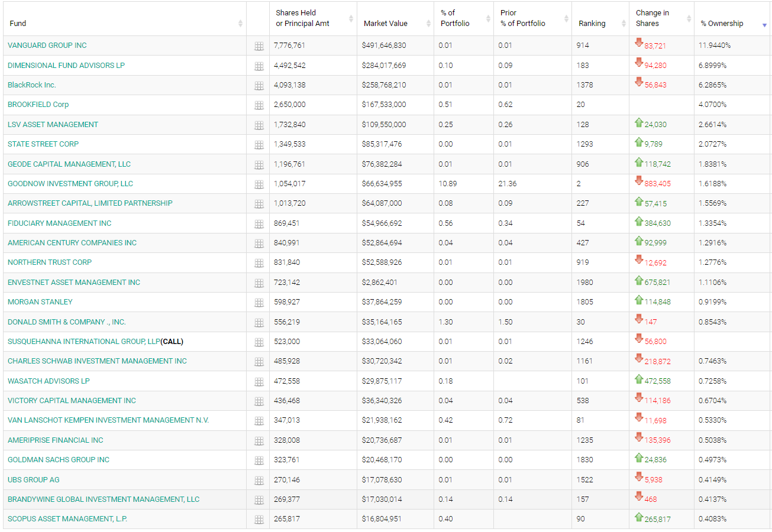
Task: Sort by Shares Held or Principal Amt
Action: [x=313, y=18]
